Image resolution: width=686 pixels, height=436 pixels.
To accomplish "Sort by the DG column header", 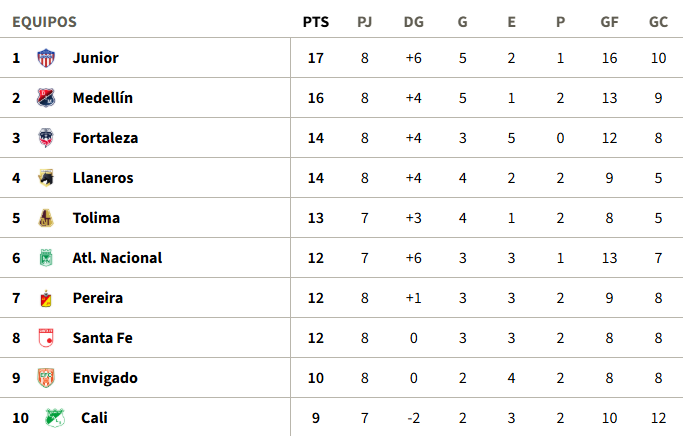I will (413, 22).
